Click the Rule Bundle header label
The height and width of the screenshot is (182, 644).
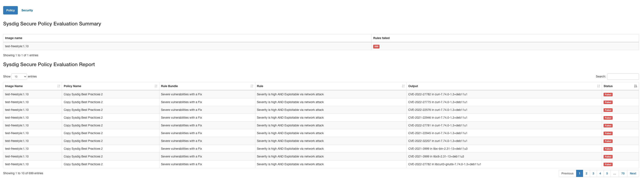point(169,86)
